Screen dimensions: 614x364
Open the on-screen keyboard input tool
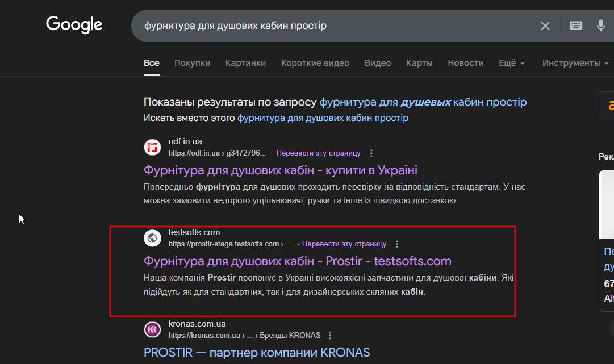tap(576, 26)
